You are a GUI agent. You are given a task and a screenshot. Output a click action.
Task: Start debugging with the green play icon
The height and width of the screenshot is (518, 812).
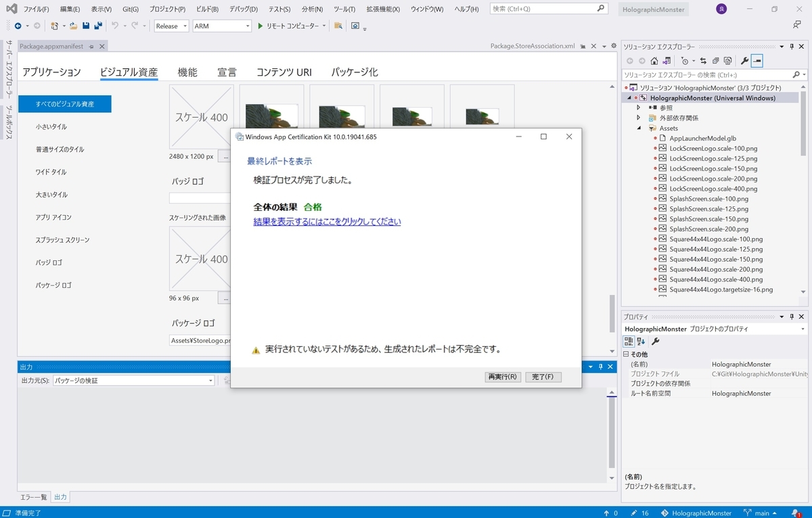coord(260,26)
